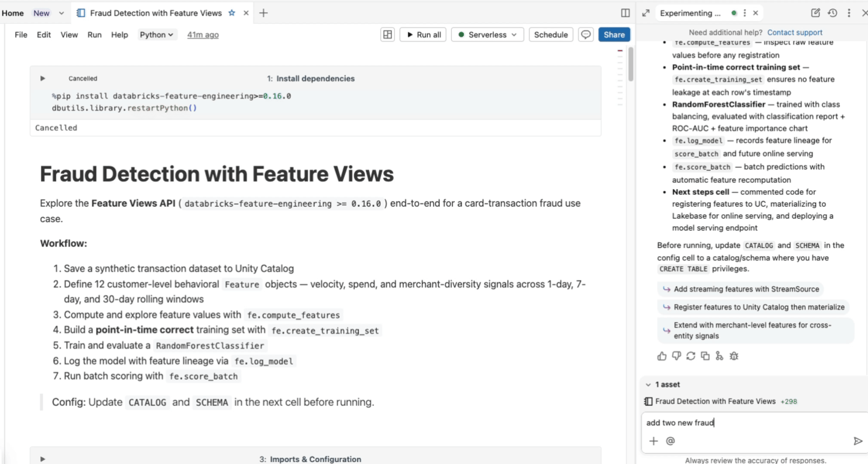
Task: Start a new chat with compose icon
Action: click(815, 13)
